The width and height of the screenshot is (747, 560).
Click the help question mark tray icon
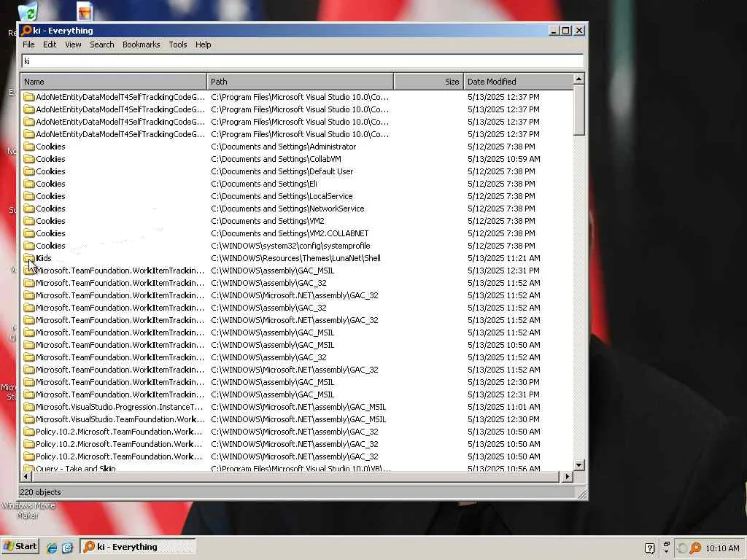pyautogui.click(x=649, y=548)
